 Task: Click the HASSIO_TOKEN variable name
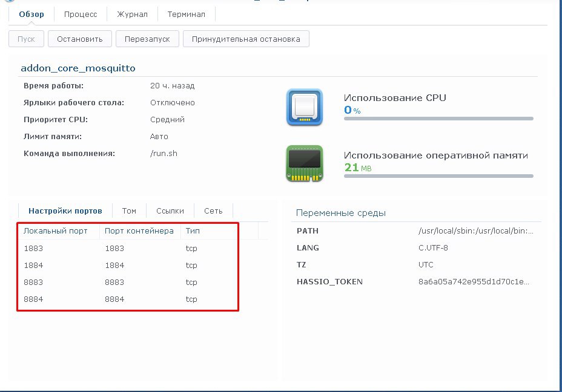329,282
